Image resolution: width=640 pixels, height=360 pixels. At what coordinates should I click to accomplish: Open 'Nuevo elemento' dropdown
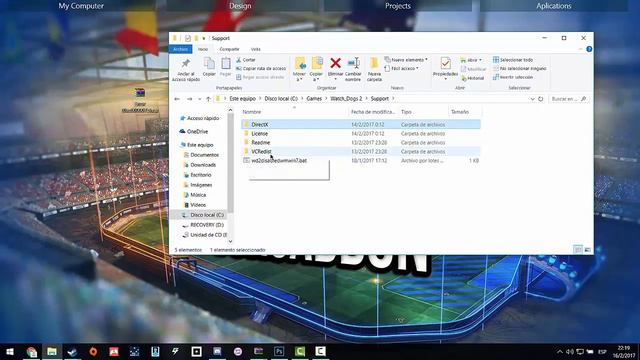[x=406, y=60]
